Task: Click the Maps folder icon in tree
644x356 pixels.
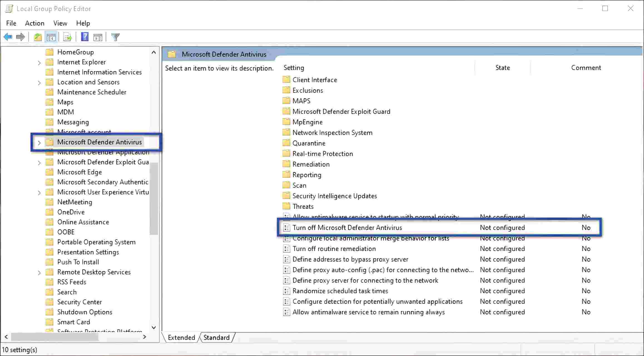Action: coord(49,102)
